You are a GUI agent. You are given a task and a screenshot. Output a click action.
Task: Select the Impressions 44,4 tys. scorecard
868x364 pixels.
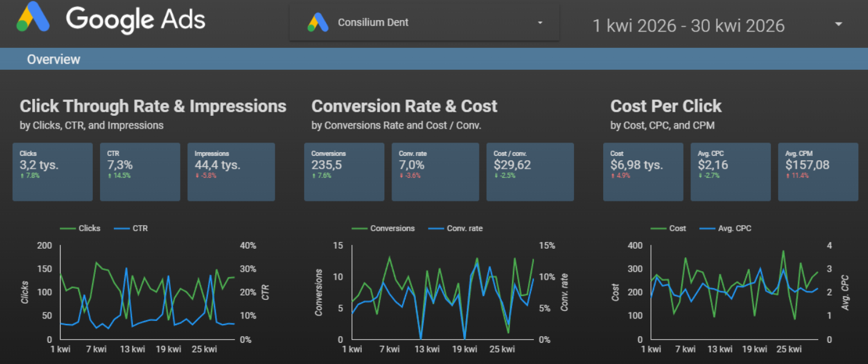[x=231, y=172]
